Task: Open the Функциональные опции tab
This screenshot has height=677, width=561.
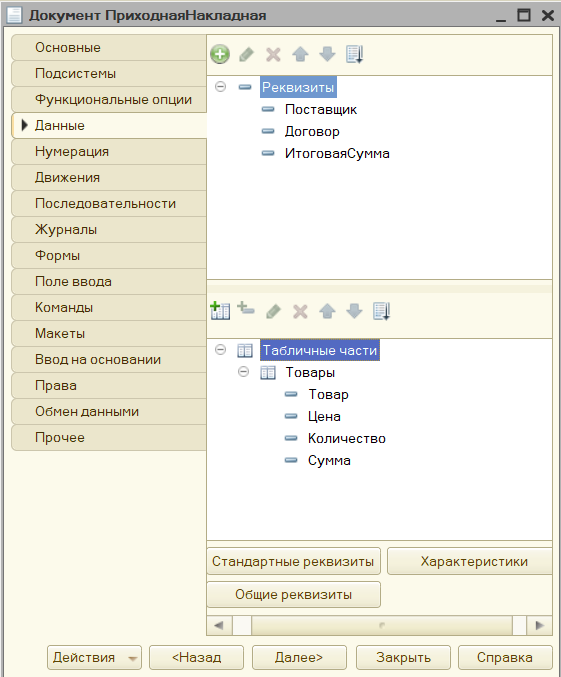Action: (109, 99)
